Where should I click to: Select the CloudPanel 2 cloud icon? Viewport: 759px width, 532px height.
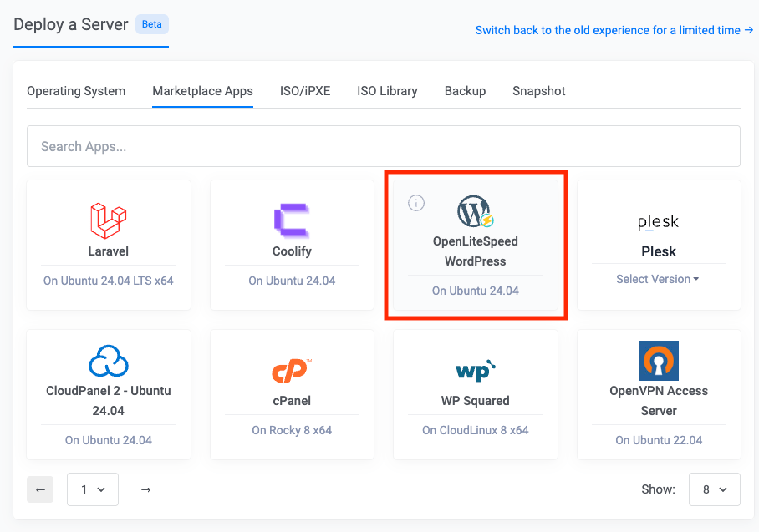click(109, 361)
